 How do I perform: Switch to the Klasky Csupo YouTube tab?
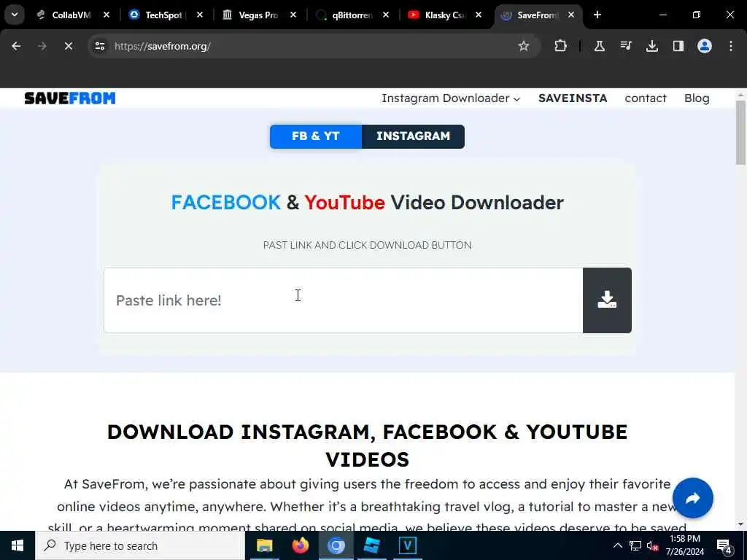click(x=443, y=15)
